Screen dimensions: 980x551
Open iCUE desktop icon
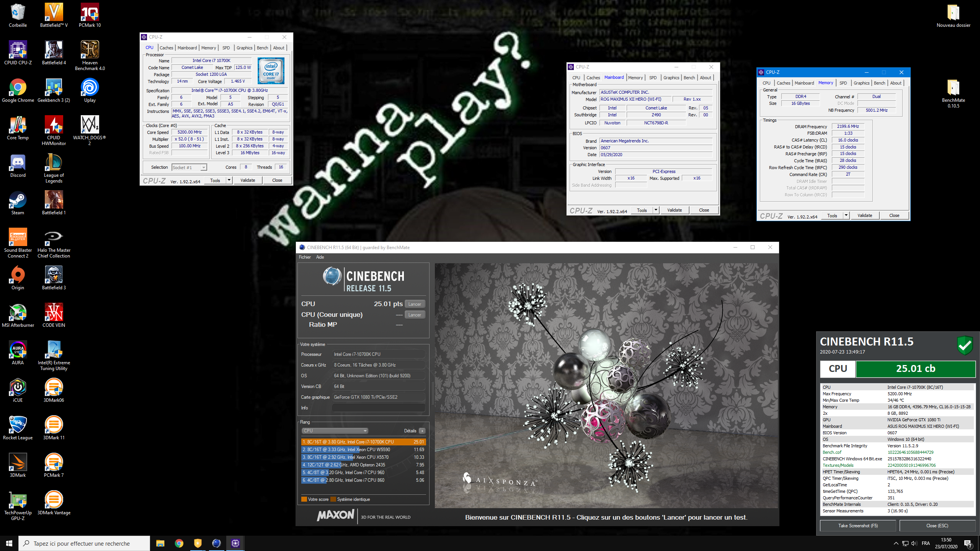(x=18, y=391)
